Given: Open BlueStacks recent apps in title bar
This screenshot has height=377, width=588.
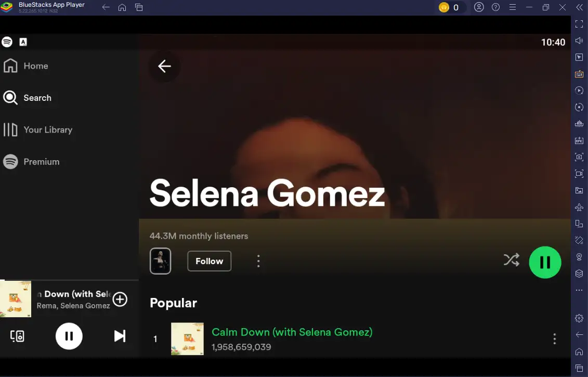Looking at the screenshot, I should [x=139, y=7].
